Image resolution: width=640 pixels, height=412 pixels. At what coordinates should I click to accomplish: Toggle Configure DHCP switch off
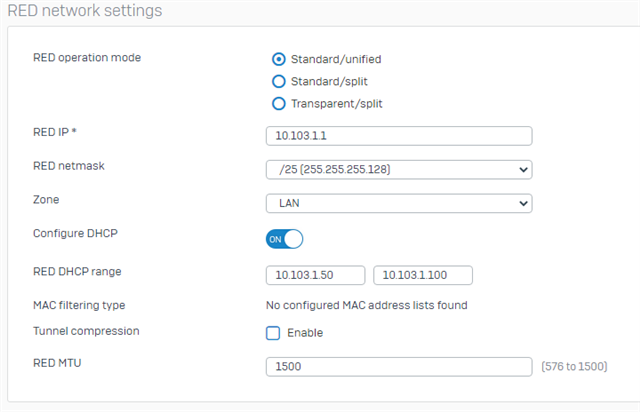click(x=284, y=239)
